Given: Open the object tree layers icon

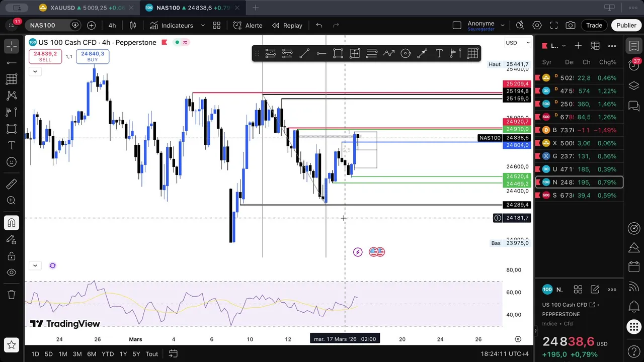Looking at the screenshot, I should (x=634, y=85).
